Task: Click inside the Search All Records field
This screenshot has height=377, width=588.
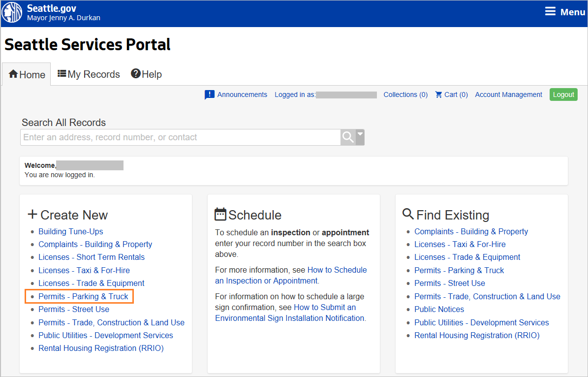Action: click(x=180, y=137)
